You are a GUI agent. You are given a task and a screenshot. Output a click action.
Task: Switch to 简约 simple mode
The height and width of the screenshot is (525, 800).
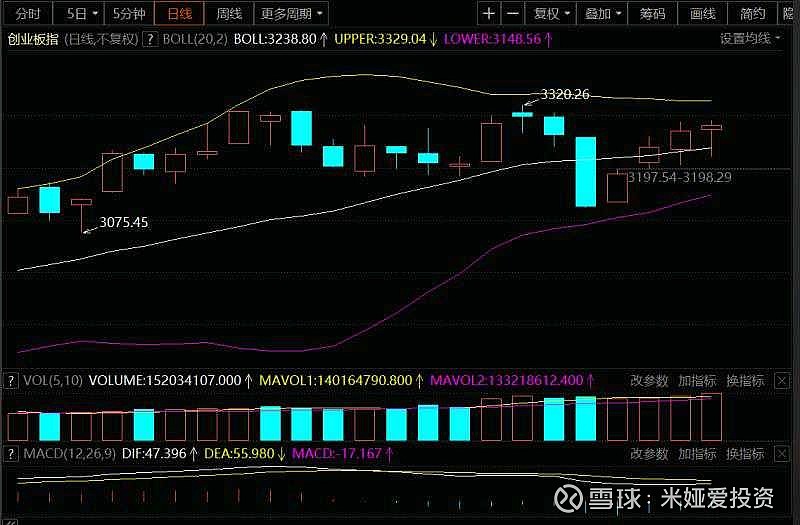point(753,13)
